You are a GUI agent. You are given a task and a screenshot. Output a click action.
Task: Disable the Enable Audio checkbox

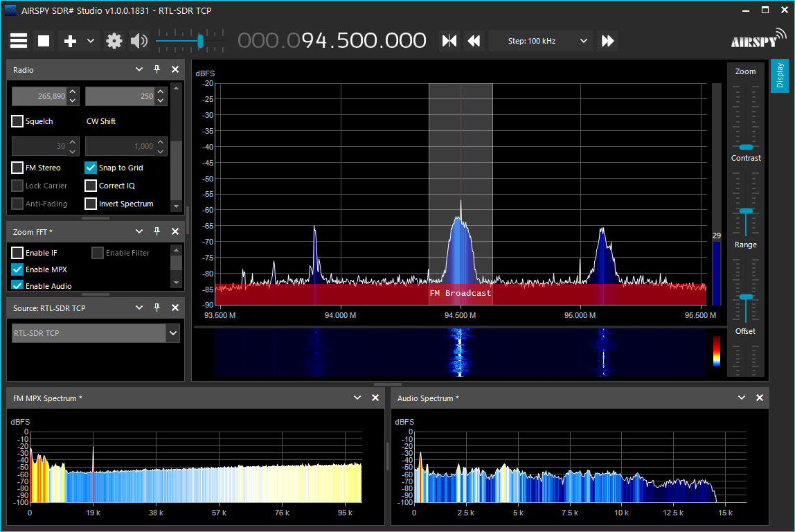coord(17,285)
